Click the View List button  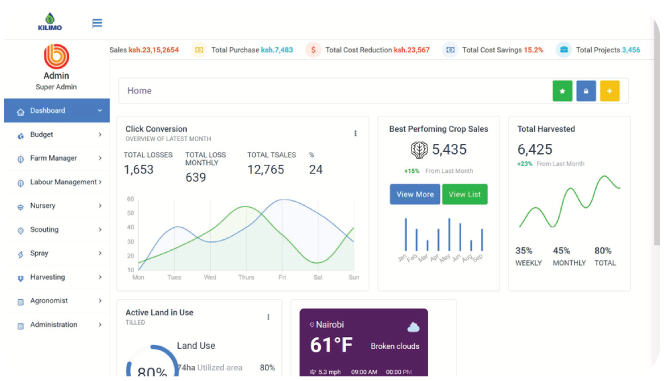click(x=465, y=194)
